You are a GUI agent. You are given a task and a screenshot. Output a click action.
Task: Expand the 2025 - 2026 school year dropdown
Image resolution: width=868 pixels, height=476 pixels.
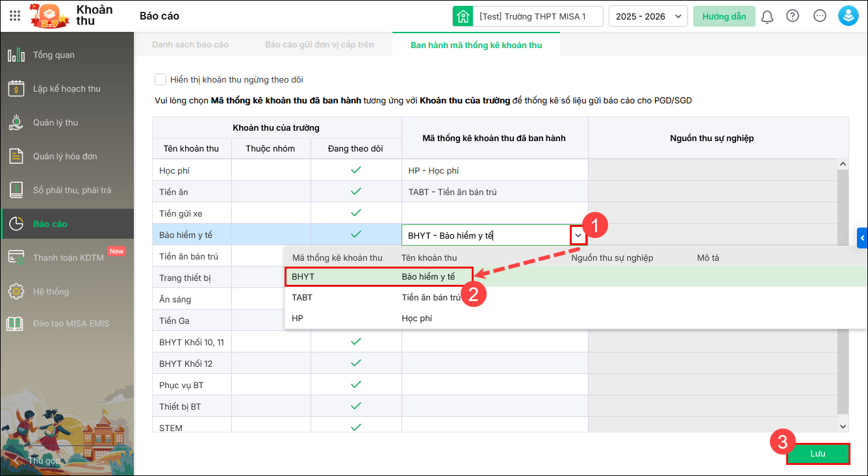[648, 16]
